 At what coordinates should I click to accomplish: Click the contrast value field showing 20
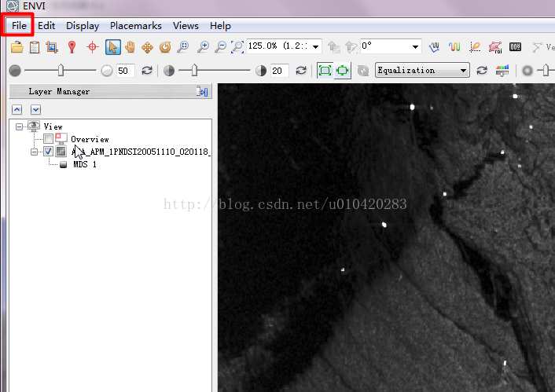280,71
